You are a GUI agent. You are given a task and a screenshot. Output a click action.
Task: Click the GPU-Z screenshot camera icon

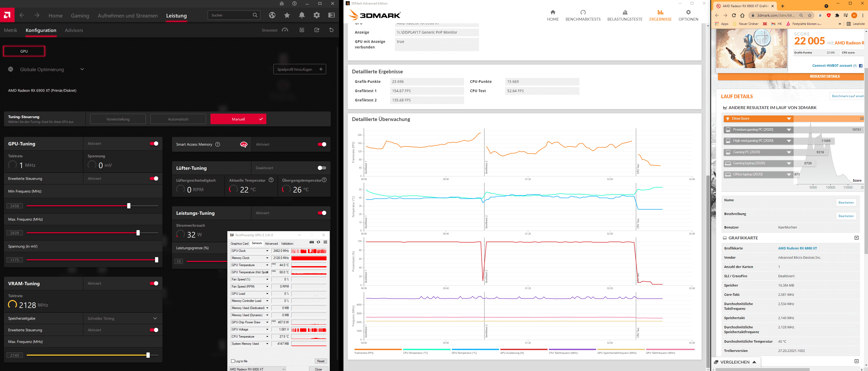(312, 242)
